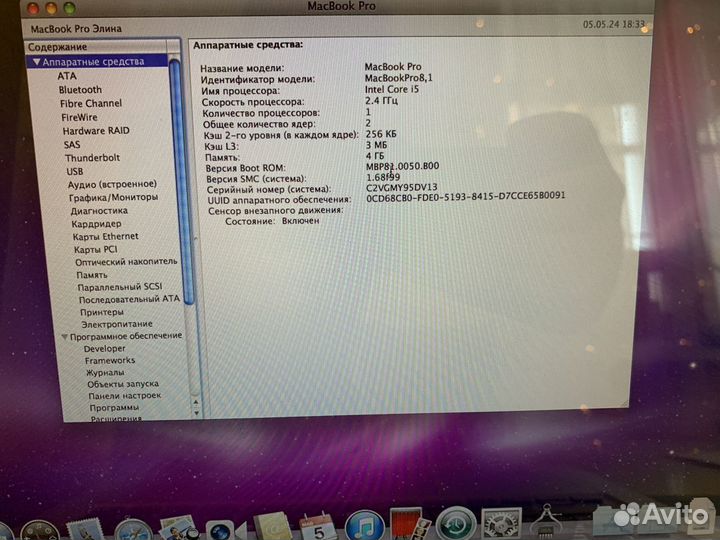The width and height of the screenshot is (720, 540).
Task: Select ATA in the hardware list
Action: coord(67,76)
